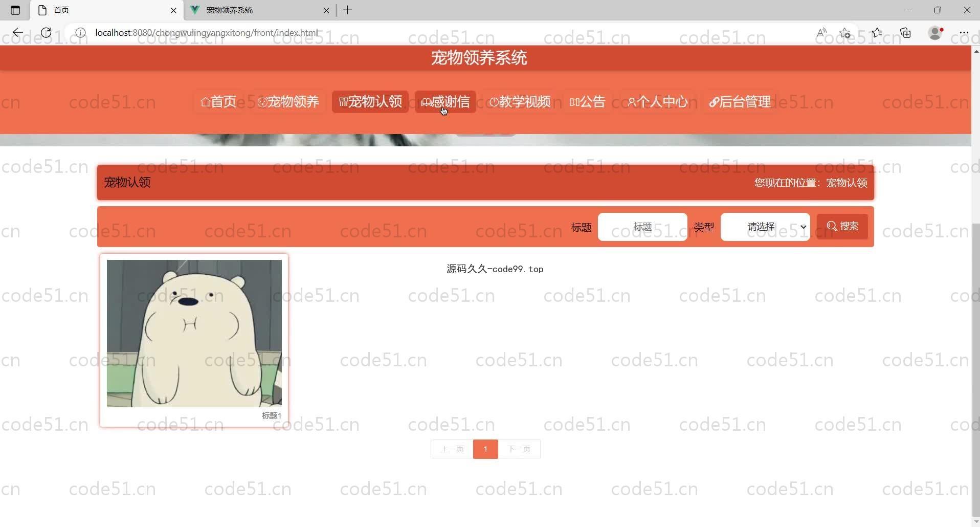Open the tab actions menu icon
Viewport: 980px width, 527px height.
tap(15, 10)
